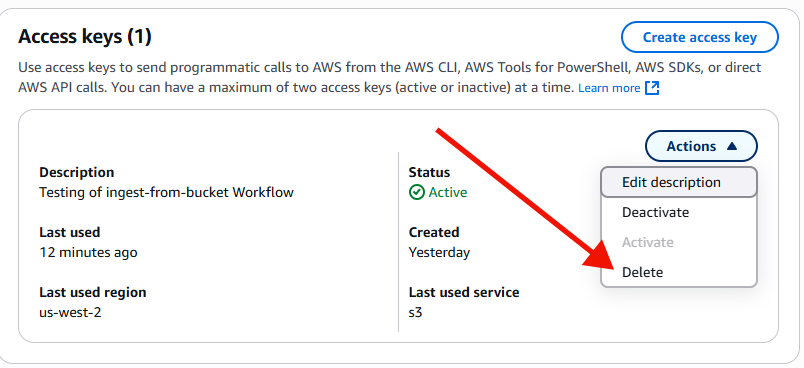
Task: Collapse the Actions dropdown menu
Action: point(701,146)
